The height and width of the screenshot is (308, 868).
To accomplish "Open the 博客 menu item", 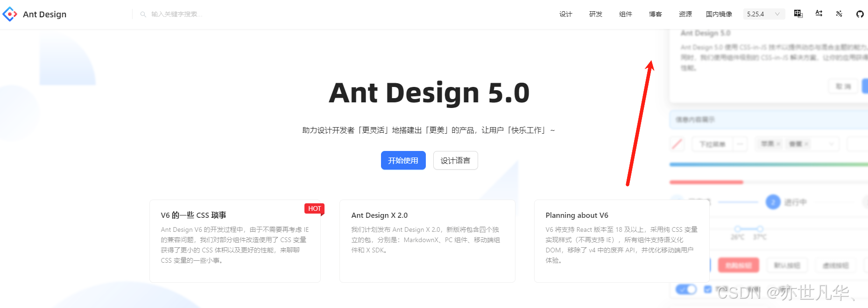I will click(655, 14).
